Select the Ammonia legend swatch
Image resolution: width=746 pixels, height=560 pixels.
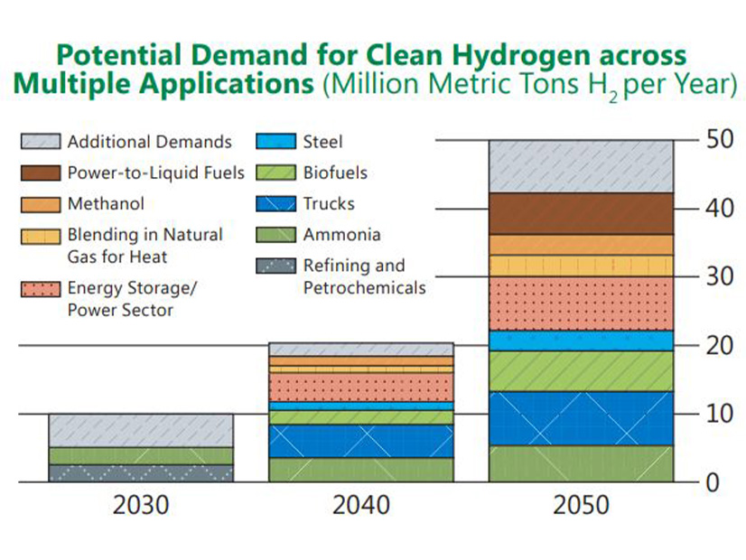click(275, 235)
